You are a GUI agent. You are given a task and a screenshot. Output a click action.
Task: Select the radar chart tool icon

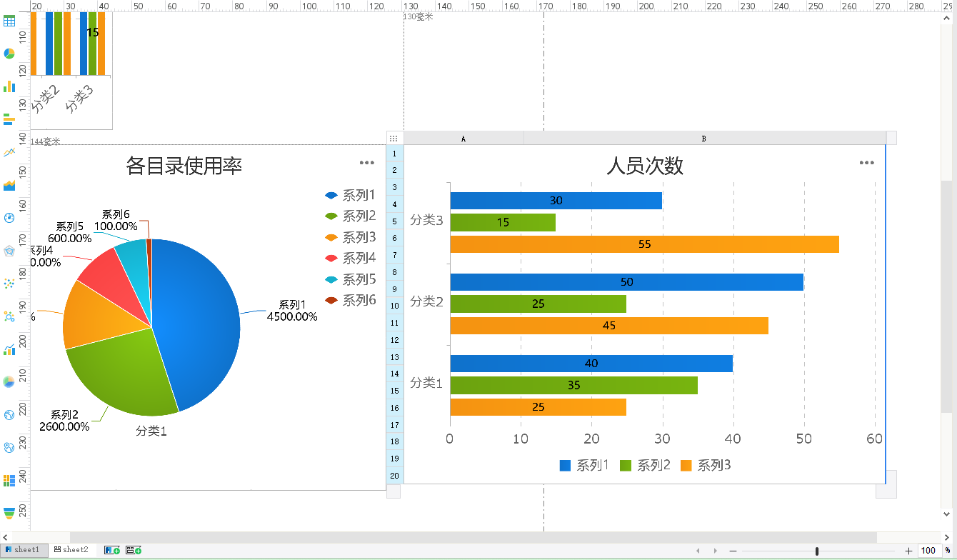click(9, 251)
